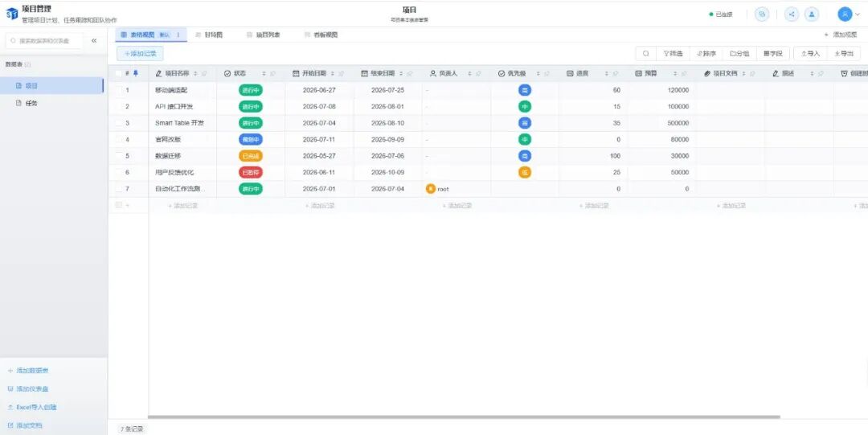
Task: Click the magnifier search icon in the table toolbar
Action: [645, 54]
